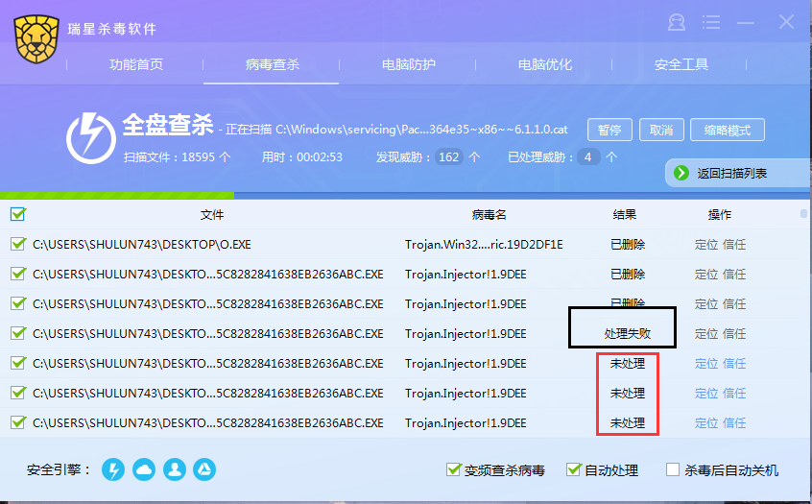Open the 电脑防护 tab
The image size is (812, 504).
[x=409, y=64]
